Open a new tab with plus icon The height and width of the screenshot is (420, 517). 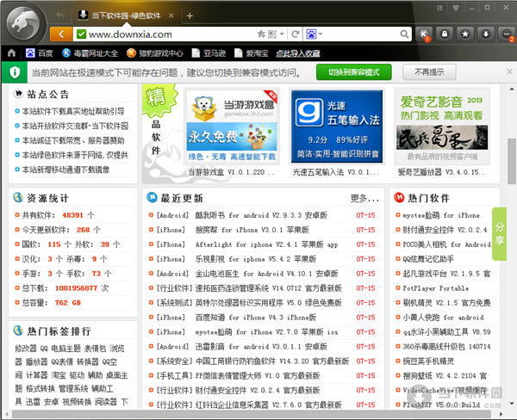(190, 15)
